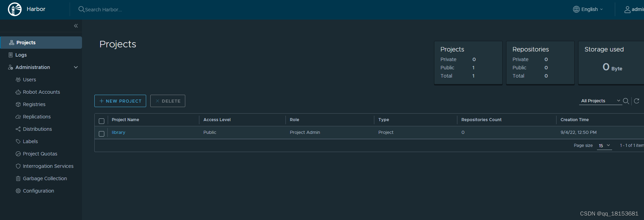
Task: Click the NEW PROJECT button
Action: tap(120, 101)
